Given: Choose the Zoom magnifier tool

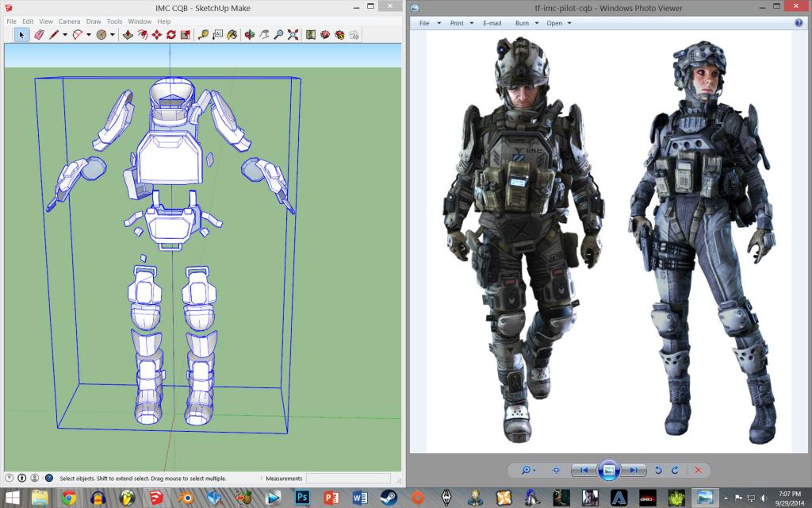Looking at the screenshot, I should [x=278, y=35].
